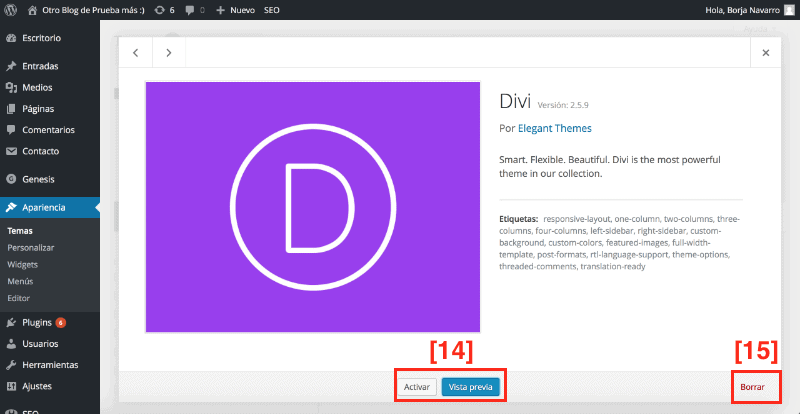Open Widgets under Apariencia
Screen dimensions: 800x414
point(22,264)
